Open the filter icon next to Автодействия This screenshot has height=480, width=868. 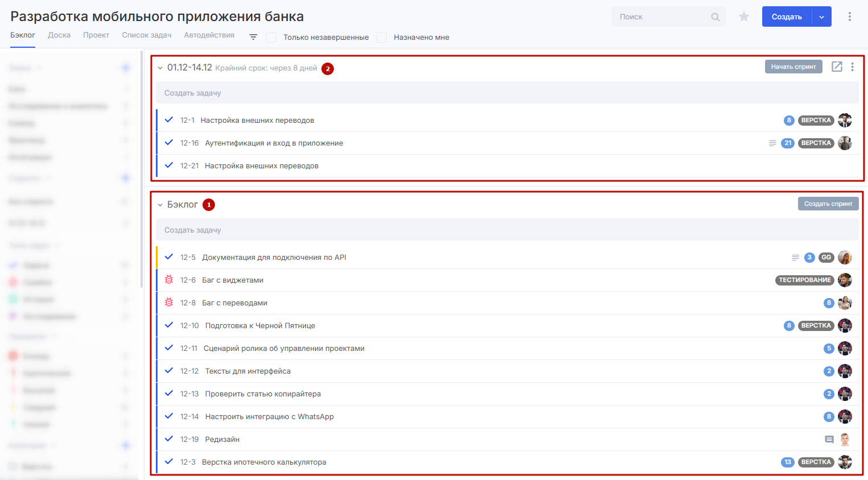(253, 37)
